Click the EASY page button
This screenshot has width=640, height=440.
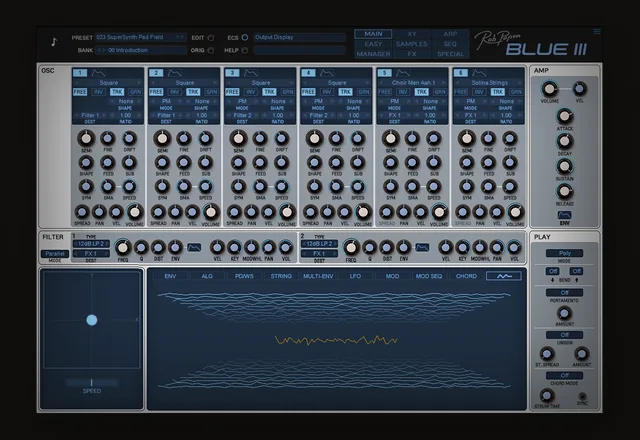click(373, 44)
